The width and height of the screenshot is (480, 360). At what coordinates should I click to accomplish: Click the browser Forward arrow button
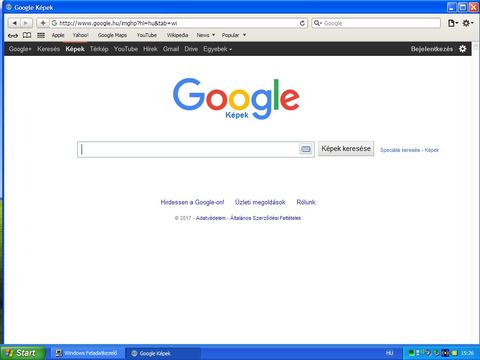click(26, 23)
